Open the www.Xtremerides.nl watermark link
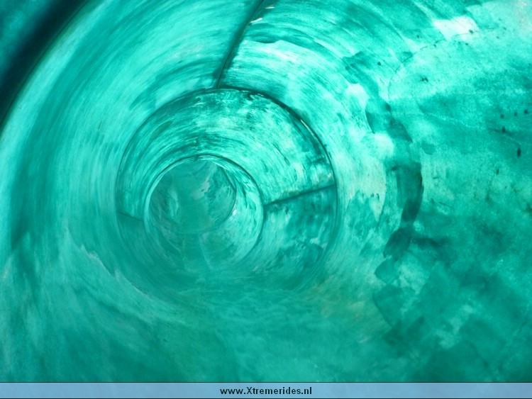Image resolution: width=532 pixels, height=399 pixels. (x=265, y=391)
